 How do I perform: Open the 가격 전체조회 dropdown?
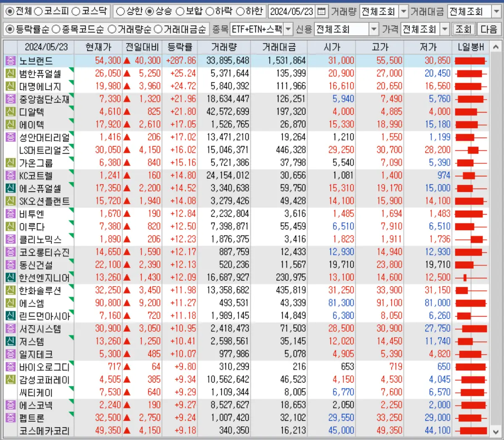[x=445, y=29]
